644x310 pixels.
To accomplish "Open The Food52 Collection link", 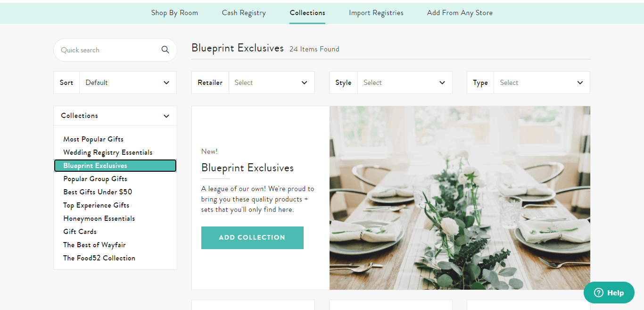I will pyautogui.click(x=99, y=258).
